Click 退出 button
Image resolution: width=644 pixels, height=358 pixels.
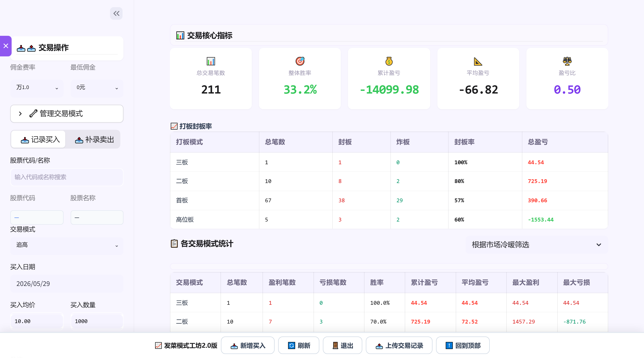pos(343,345)
